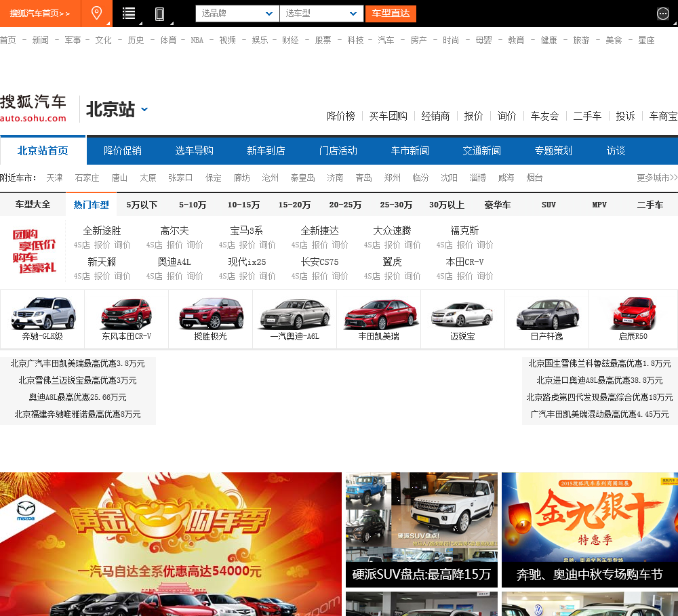The width and height of the screenshot is (678, 616).
Task: Click the 搜狐汽车首页>> button
Action: (x=40, y=14)
